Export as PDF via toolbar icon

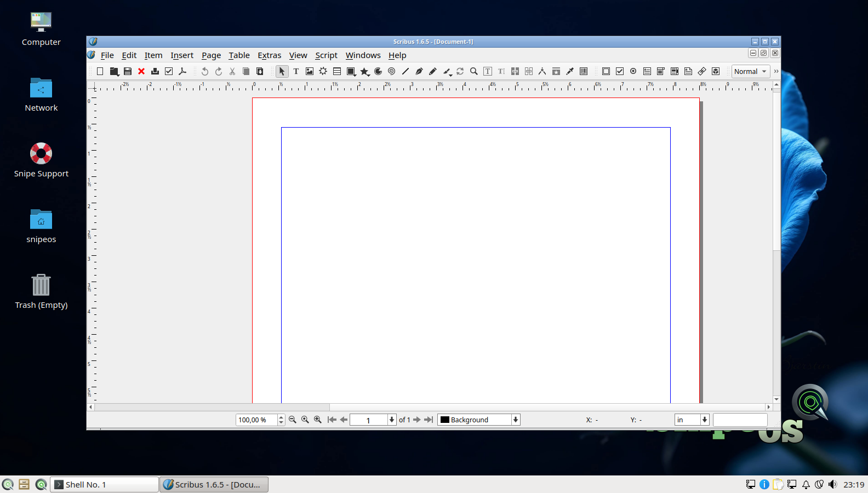point(182,71)
